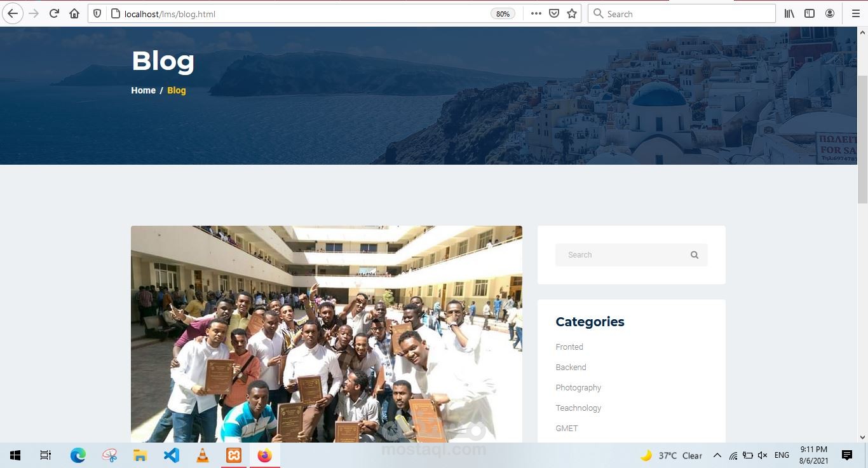
Task: Click the 80% zoom indicator
Action: 502,13
